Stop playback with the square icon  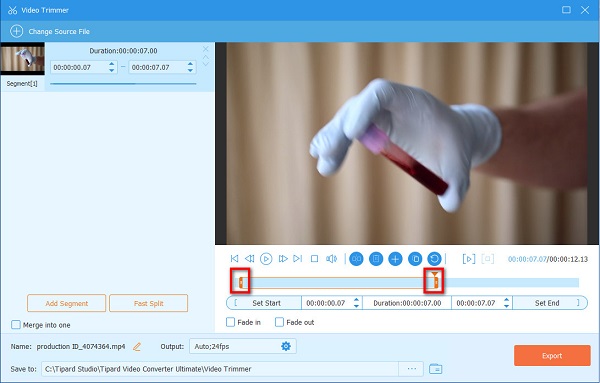pos(315,259)
